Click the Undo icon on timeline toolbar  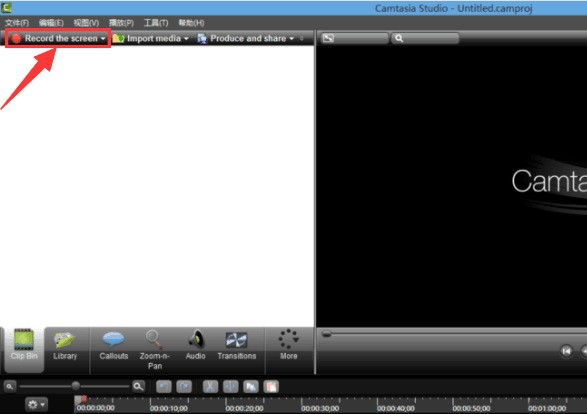click(x=164, y=386)
